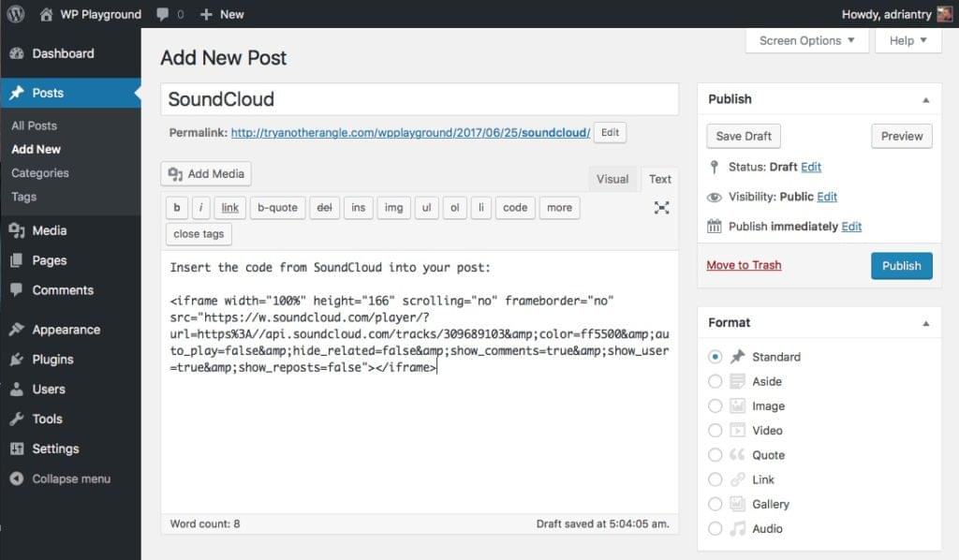The image size is (959, 560).
Task: Open the Screen Options dropdown
Action: (x=806, y=40)
